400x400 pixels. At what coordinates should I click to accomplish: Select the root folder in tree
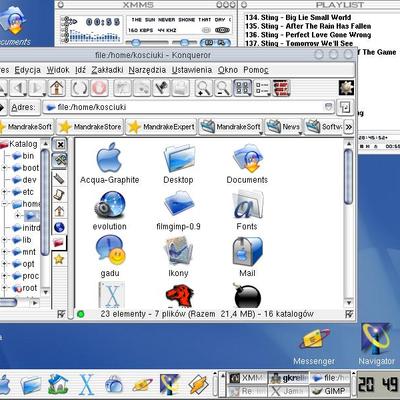coord(25,288)
